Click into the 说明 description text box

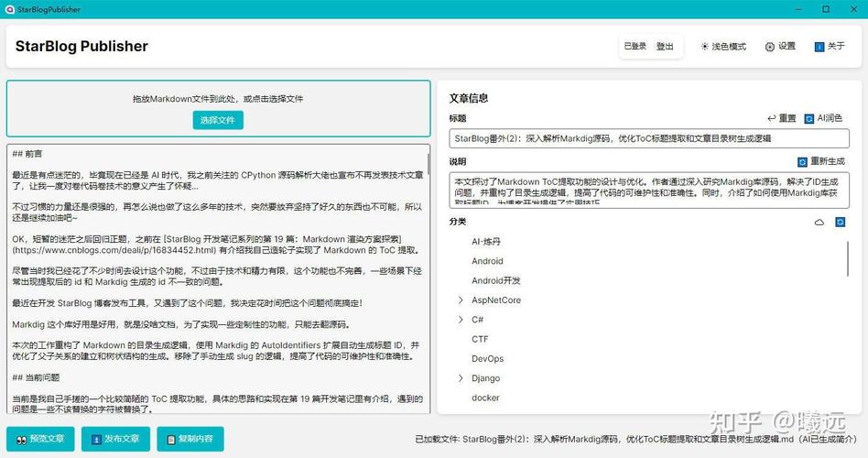(x=649, y=190)
